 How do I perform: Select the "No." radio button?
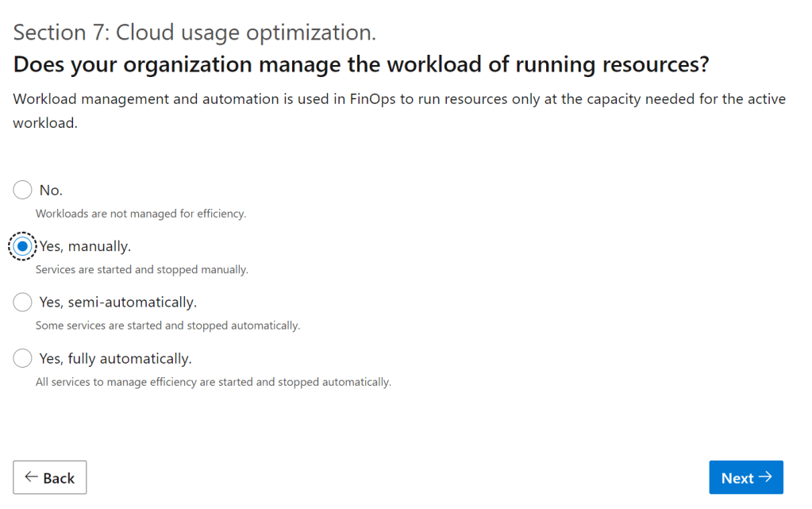pyautogui.click(x=23, y=191)
